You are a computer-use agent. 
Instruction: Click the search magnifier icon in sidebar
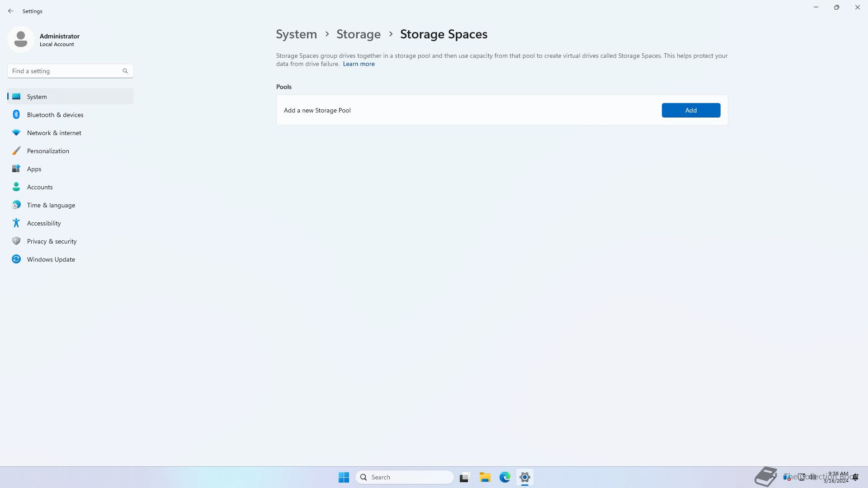125,71
